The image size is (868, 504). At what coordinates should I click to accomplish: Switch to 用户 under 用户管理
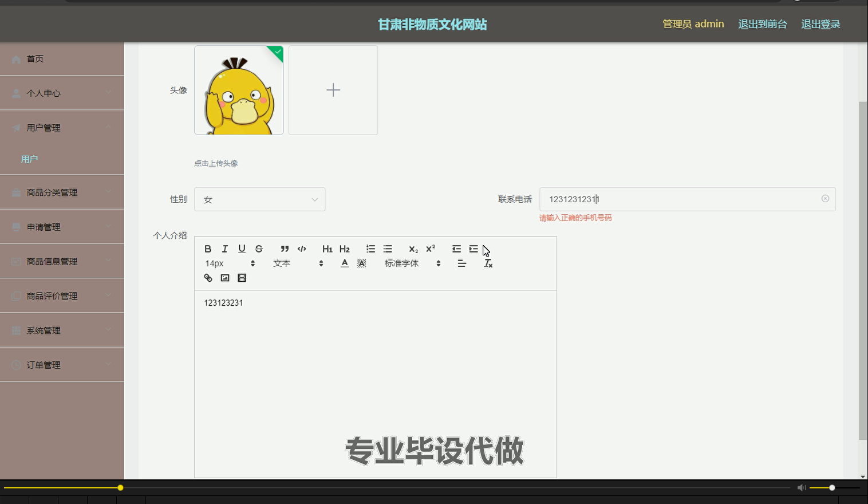pos(29,159)
